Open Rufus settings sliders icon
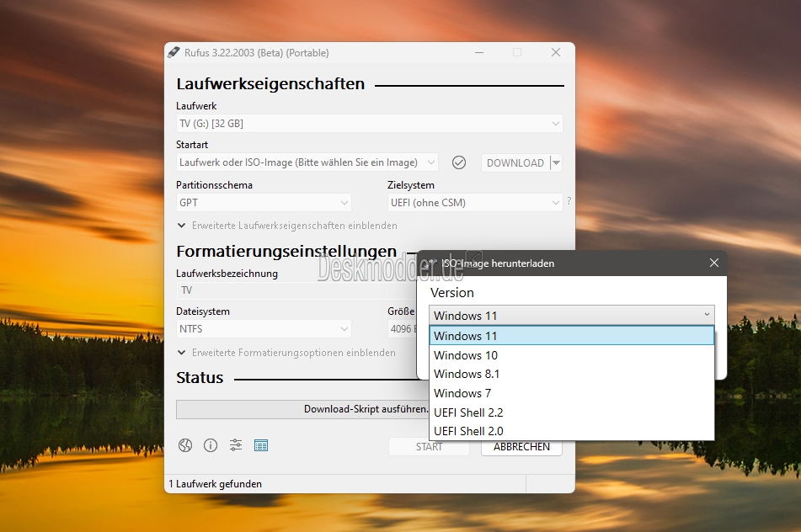 click(x=236, y=445)
